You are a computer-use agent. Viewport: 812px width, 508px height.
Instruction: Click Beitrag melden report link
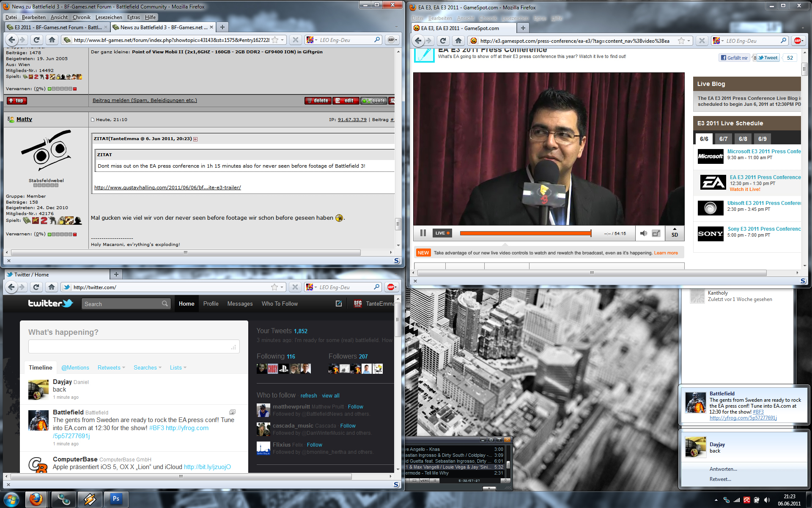(145, 100)
